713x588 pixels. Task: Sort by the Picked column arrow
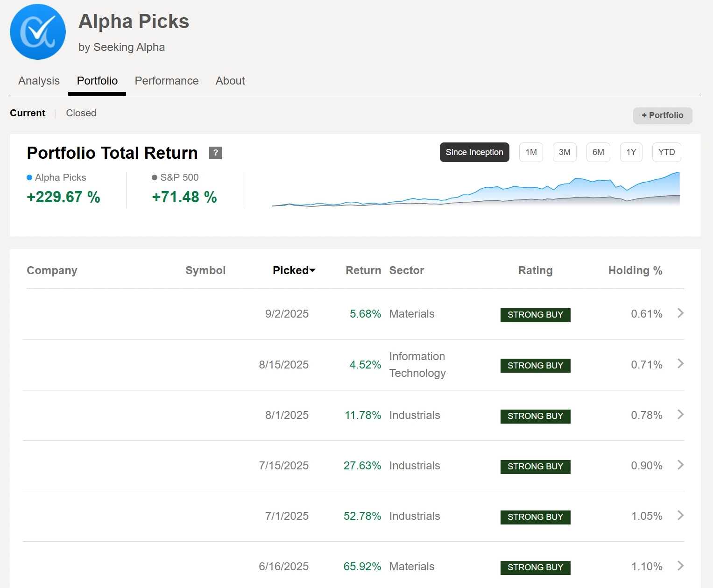click(x=312, y=270)
